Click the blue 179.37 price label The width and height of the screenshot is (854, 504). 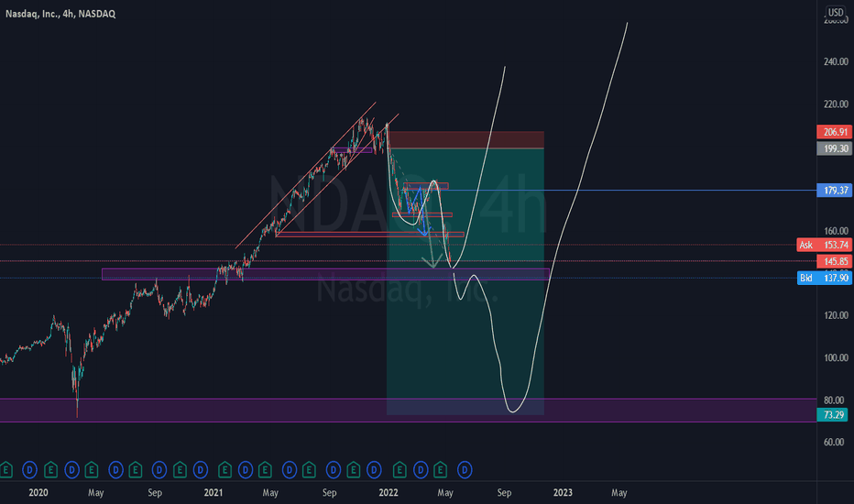pyautogui.click(x=835, y=191)
